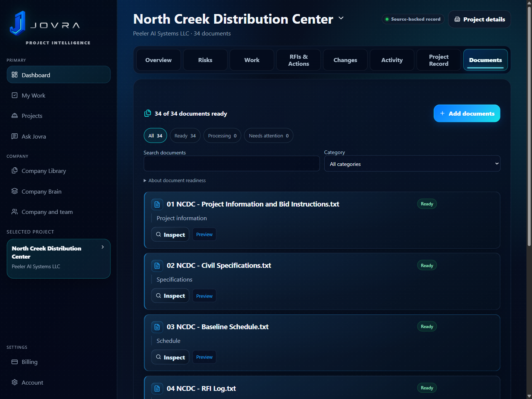The image size is (532, 399).
Task: Click file icon beside 04 NCDC RFI Log
Action: point(157,388)
